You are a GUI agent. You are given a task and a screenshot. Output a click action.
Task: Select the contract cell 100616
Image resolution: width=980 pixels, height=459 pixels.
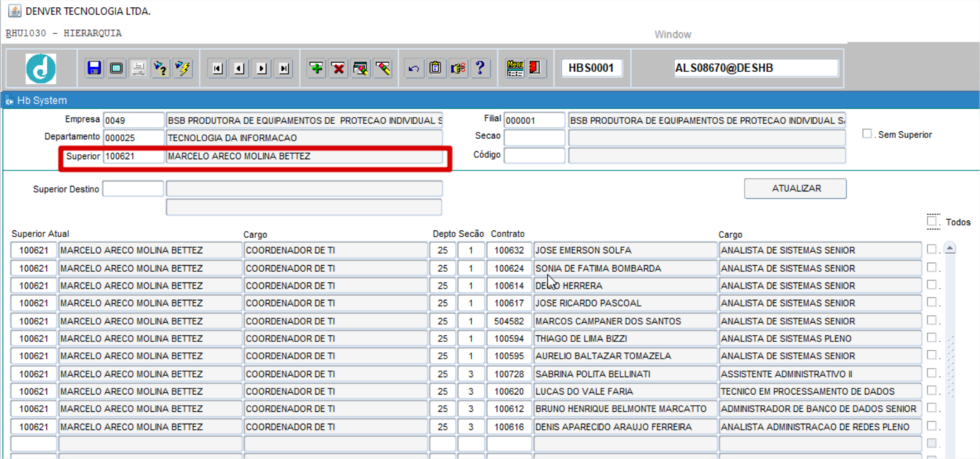point(509,426)
